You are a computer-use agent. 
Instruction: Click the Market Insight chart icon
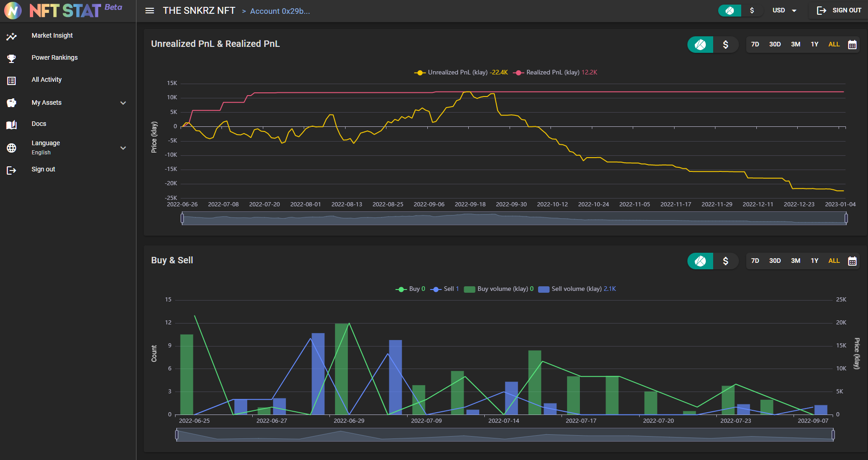pyautogui.click(x=11, y=36)
